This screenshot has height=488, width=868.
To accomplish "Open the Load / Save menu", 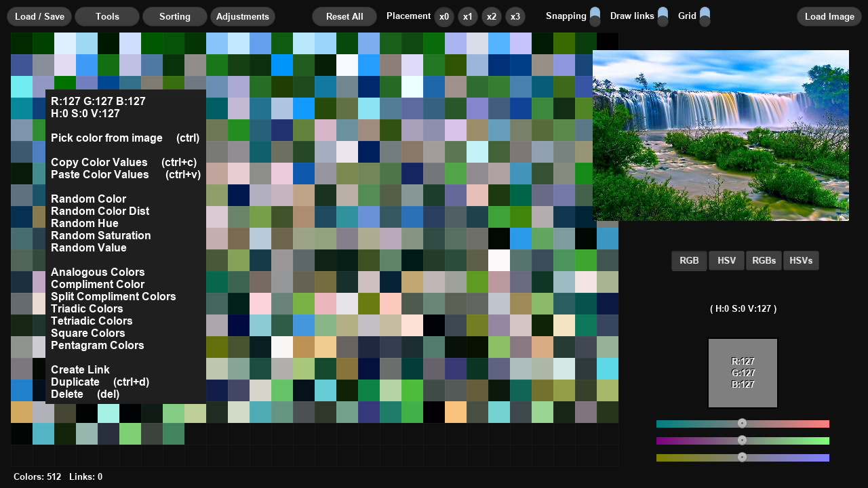I will [x=39, y=16].
